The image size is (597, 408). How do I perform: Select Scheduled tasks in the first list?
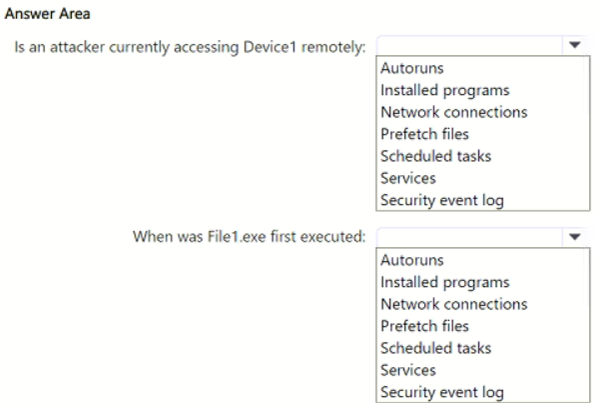click(x=436, y=156)
